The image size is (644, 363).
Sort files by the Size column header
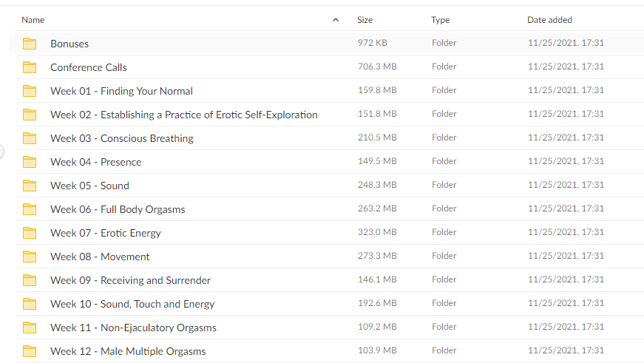[365, 20]
